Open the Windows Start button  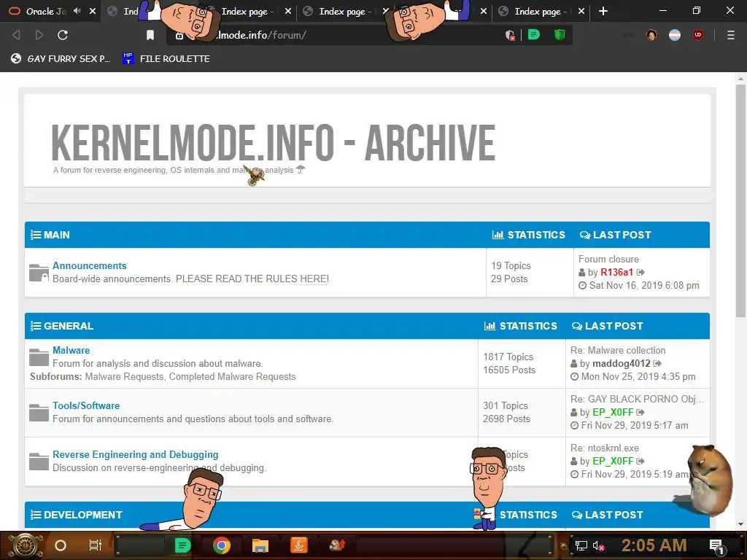[x=24, y=545]
